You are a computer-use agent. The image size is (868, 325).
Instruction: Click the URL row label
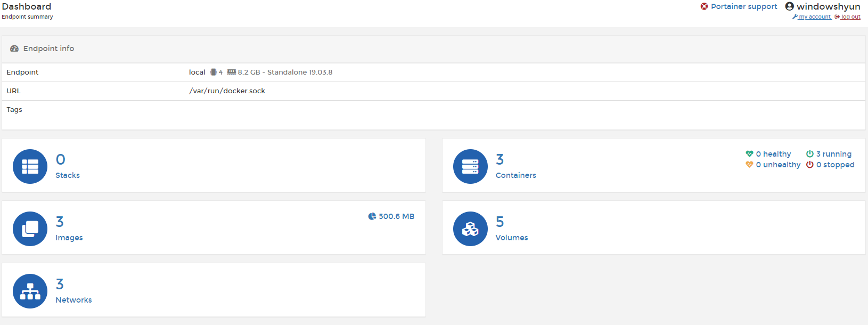pos(13,91)
